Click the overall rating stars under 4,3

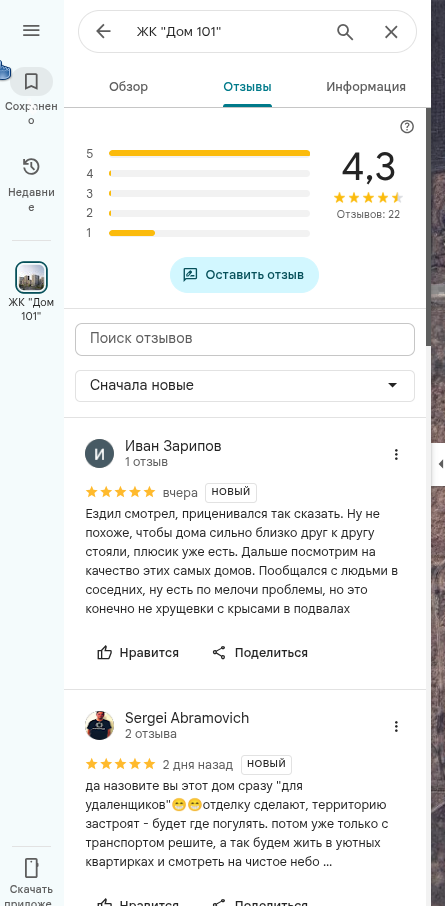(368, 198)
